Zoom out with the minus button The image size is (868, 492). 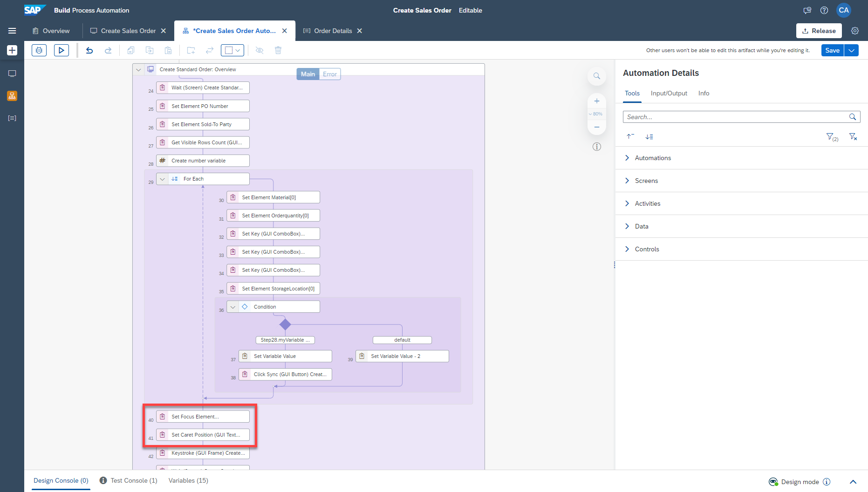coord(597,127)
